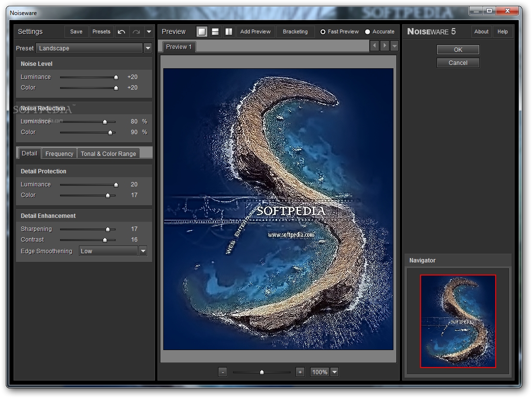Switch to the Detail tab
This screenshot has height=398, width=532.
[30, 153]
